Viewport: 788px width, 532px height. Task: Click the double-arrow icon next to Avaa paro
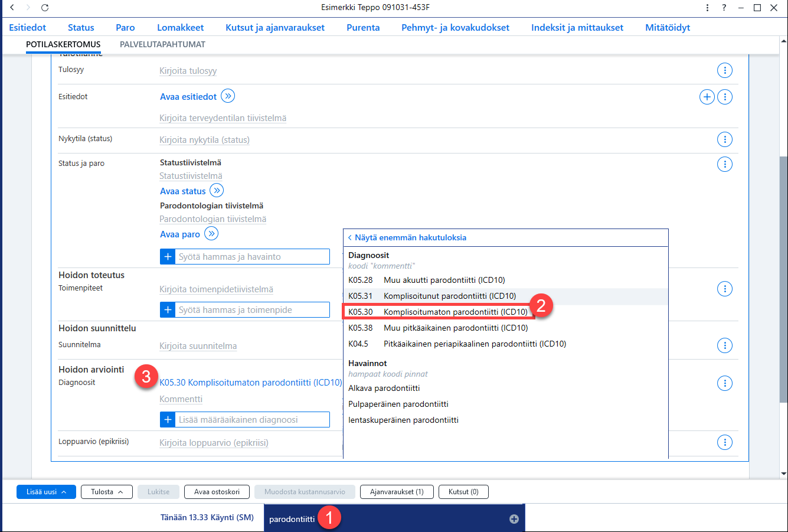(211, 234)
